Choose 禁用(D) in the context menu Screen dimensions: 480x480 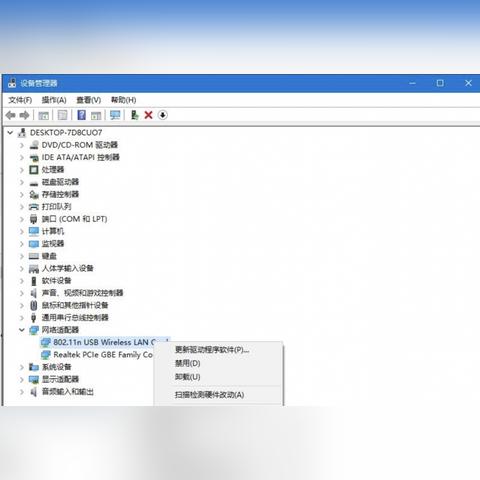pos(188,363)
